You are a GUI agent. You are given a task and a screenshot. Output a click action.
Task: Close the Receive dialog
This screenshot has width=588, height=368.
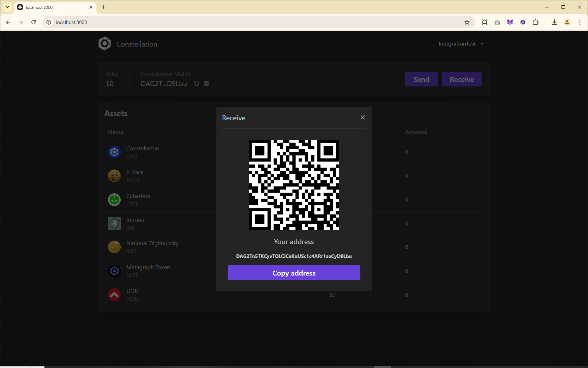point(362,117)
